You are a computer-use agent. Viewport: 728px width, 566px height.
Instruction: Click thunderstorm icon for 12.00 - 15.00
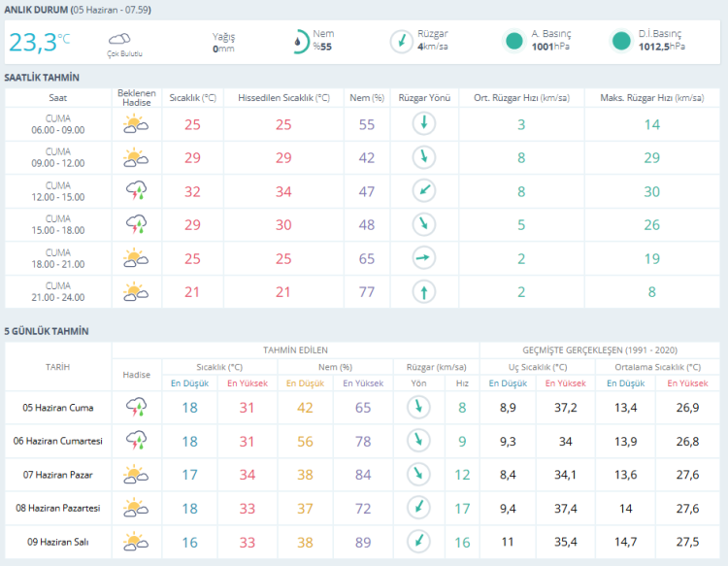pos(137,191)
